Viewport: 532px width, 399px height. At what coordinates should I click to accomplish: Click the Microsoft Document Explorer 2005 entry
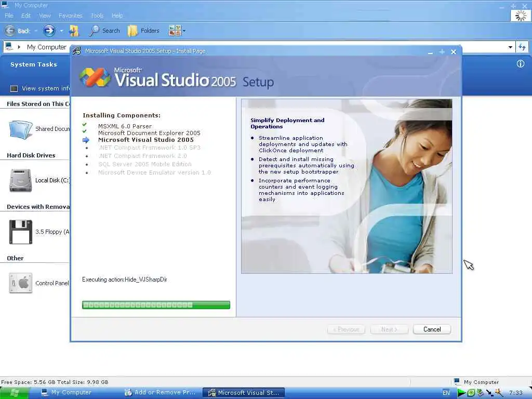pyautogui.click(x=149, y=133)
